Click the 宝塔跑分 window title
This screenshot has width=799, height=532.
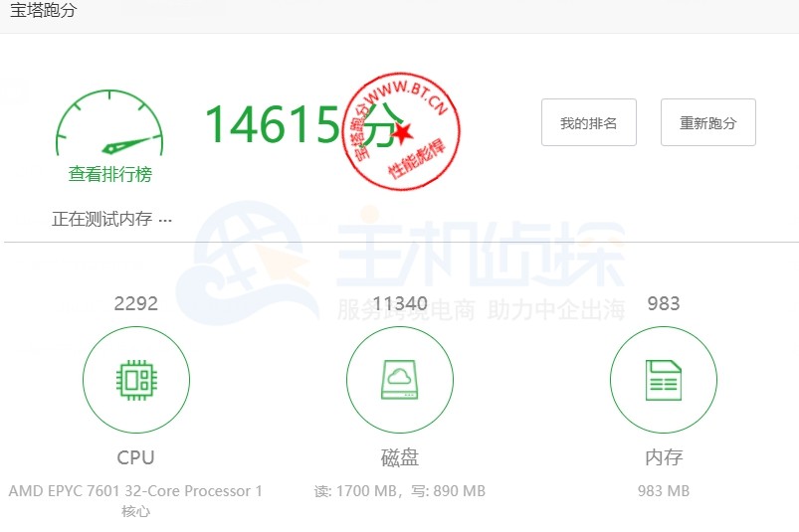click(43, 10)
